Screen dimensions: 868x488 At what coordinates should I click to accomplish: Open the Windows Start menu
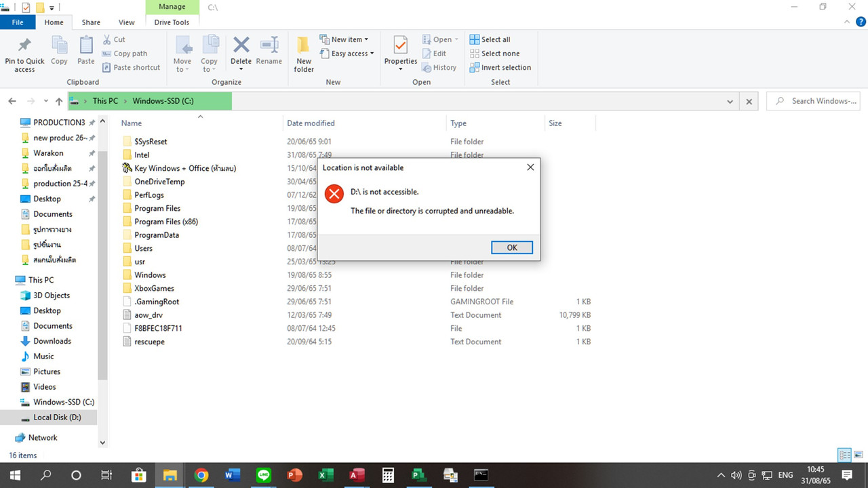(x=15, y=475)
